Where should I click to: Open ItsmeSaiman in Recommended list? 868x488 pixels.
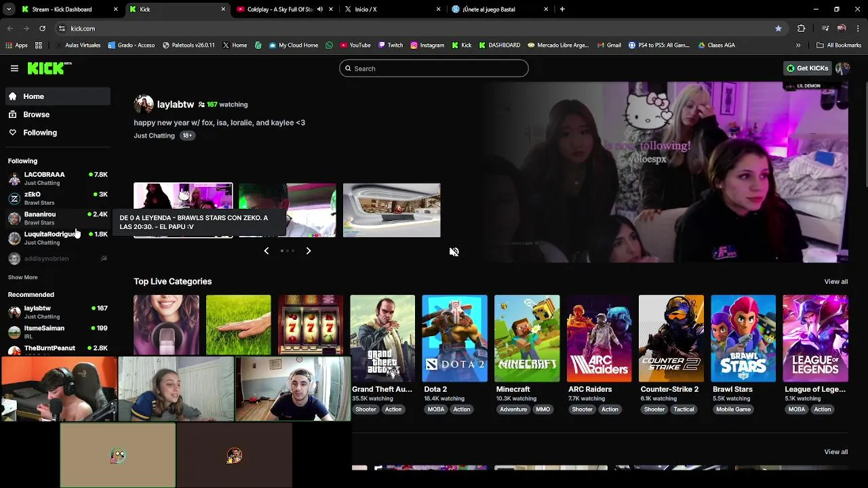(58, 332)
